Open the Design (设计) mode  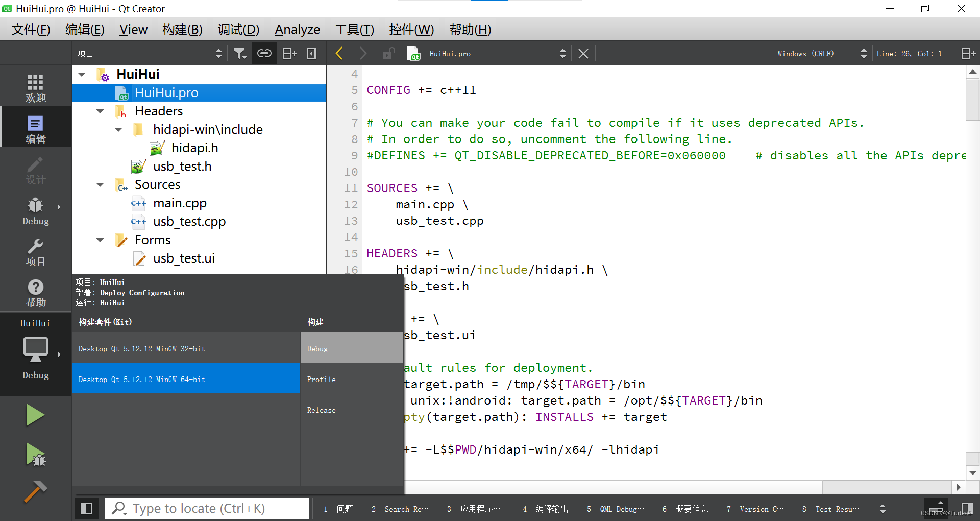click(x=35, y=170)
